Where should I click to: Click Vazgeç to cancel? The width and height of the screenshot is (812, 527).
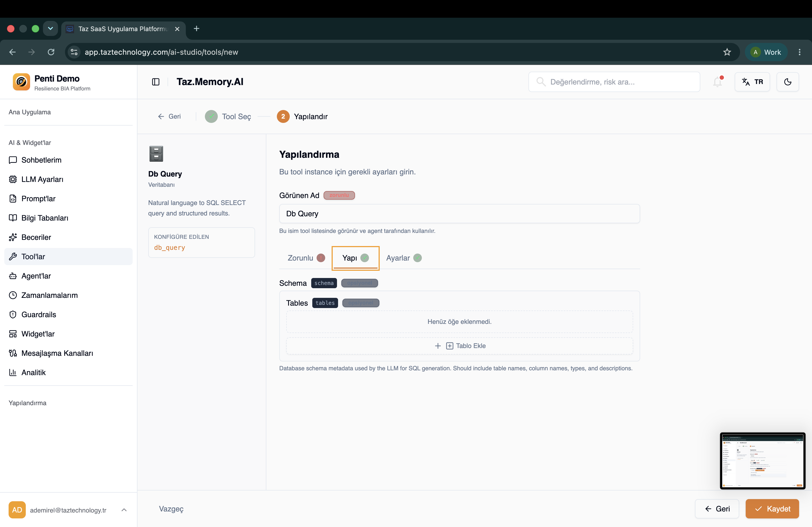point(171,509)
